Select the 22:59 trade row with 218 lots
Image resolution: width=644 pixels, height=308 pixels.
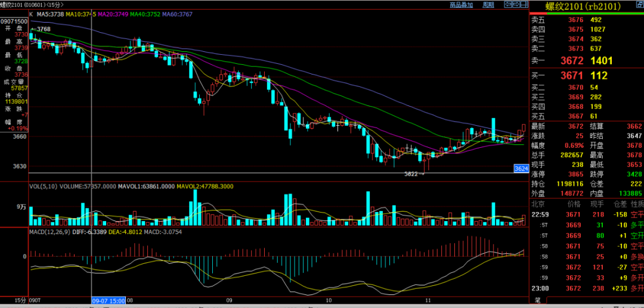pos(587,214)
